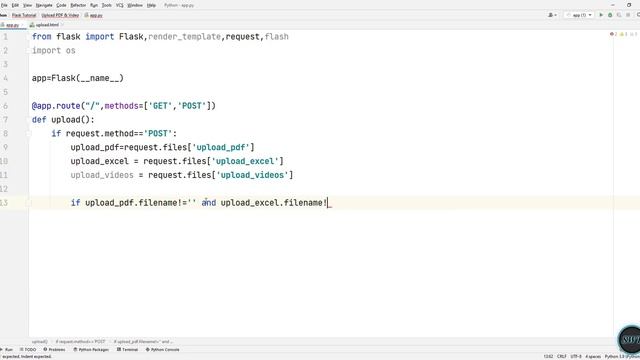
Task: Toggle fold marker at line 8 if statement
Action: pyautogui.click(x=29, y=133)
